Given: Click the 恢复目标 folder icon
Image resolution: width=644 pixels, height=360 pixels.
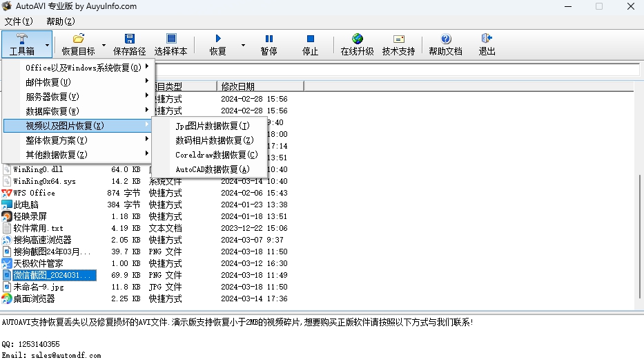Looking at the screenshot, I should 78,39.
